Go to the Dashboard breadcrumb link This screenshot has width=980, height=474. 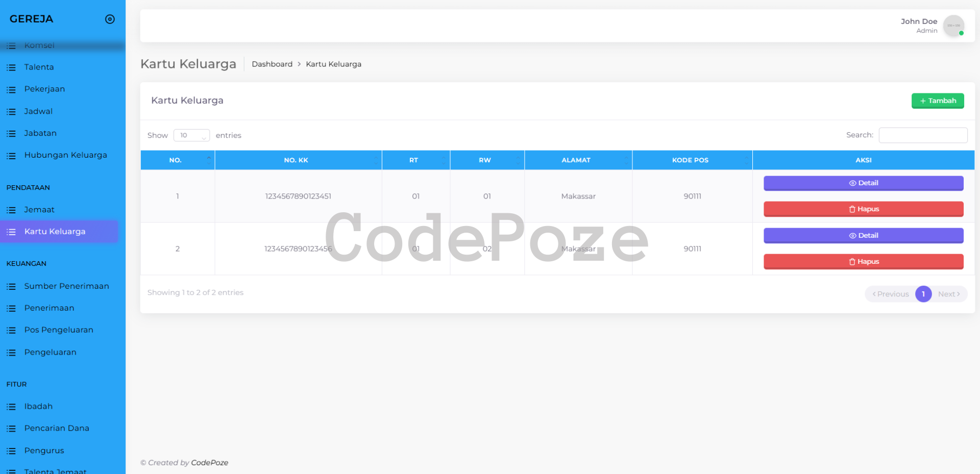[x=272, y=64]
